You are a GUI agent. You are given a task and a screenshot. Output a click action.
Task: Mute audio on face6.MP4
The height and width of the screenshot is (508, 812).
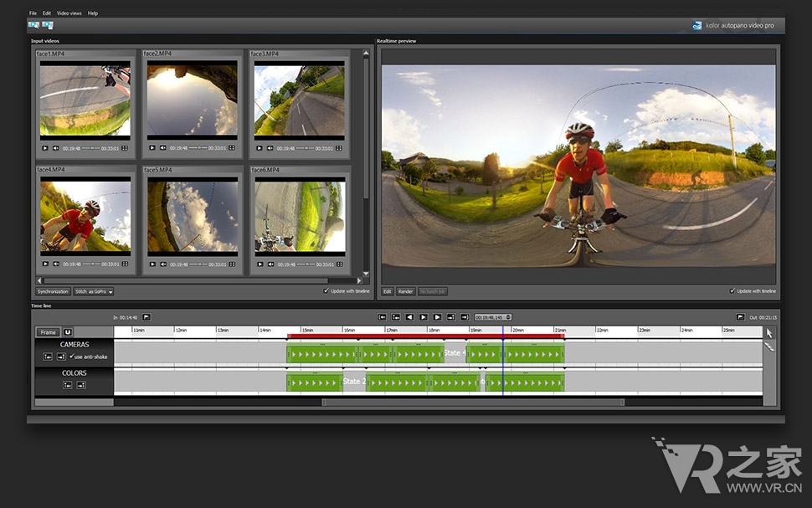point(271,264)
